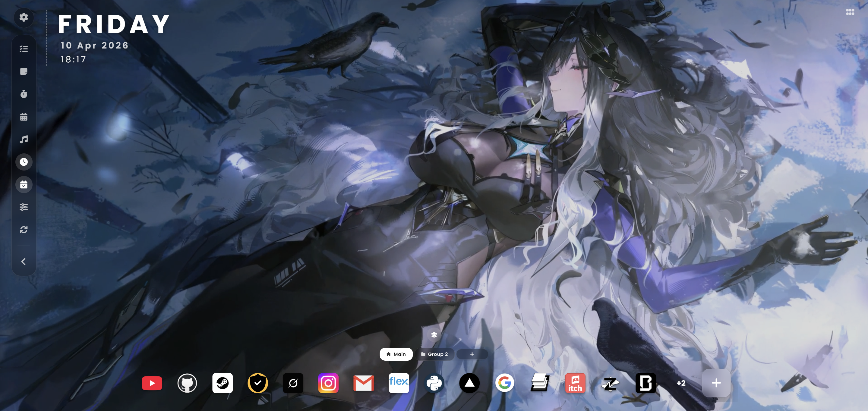Open the apps grid icon at top right
The height and width of the screenshot is (411, 868).
point(850,12)
